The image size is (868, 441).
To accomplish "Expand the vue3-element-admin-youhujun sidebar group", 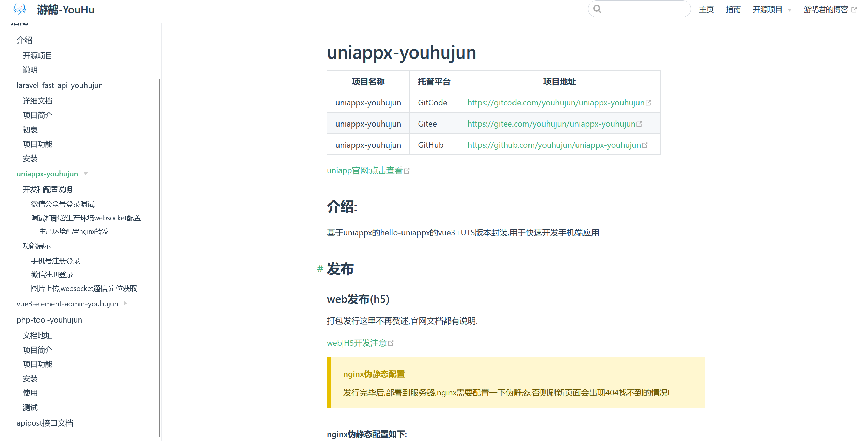I will [x=125, y=303].
